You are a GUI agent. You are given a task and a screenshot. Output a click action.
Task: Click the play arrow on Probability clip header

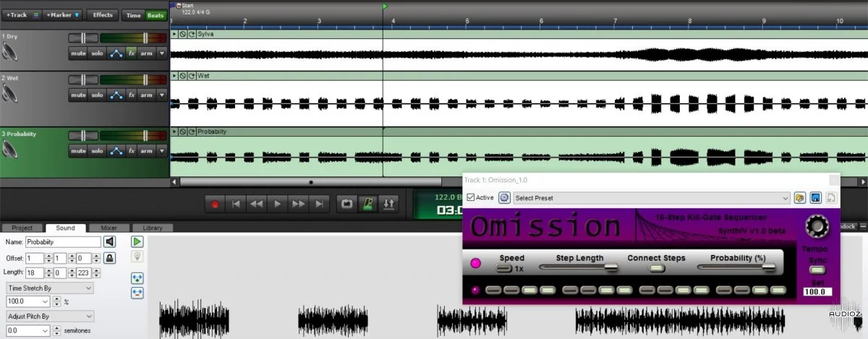point(174,132)
